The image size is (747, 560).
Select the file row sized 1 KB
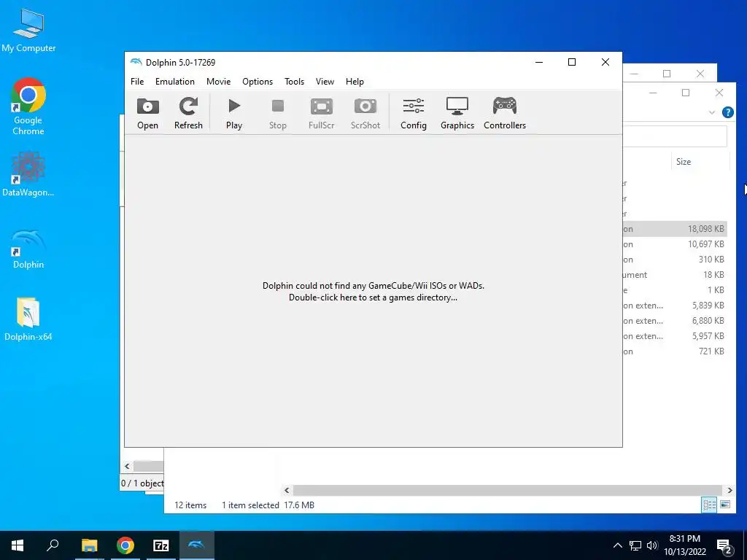pos(676,290)
